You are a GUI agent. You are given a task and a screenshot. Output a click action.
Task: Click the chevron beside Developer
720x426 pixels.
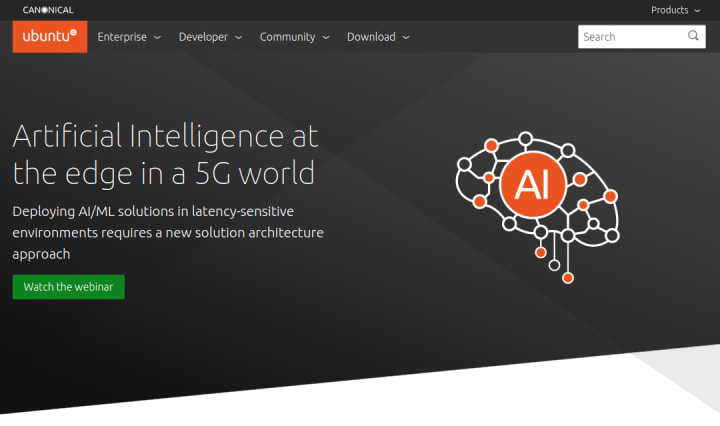coord(239,38)
